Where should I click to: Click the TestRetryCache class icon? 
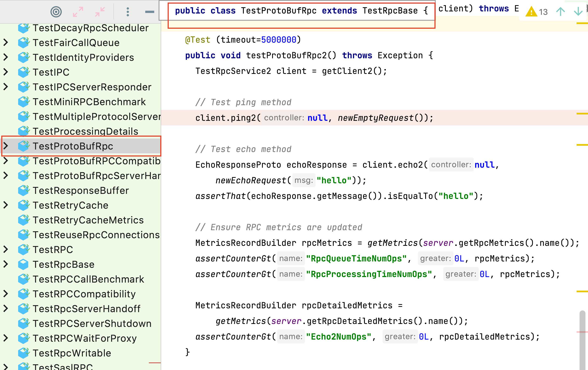tap(24, 205)
